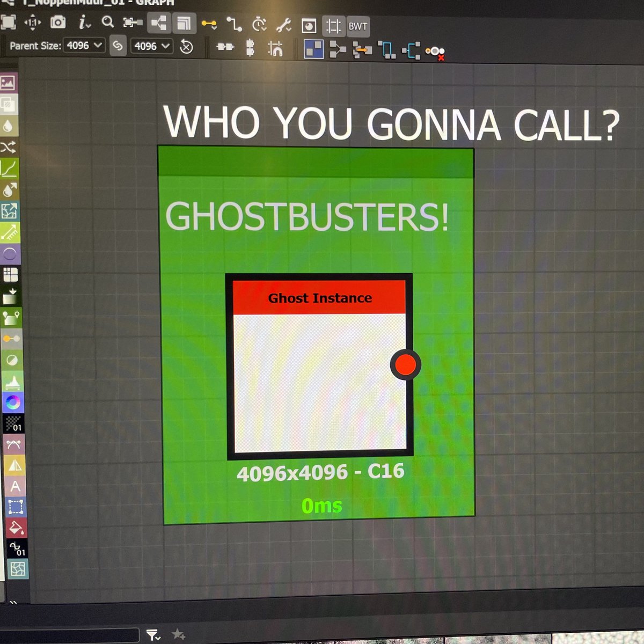Add a Directional Blur node from sidebar
The width and height of the screenshot is (644, 644).
pyautogui.click(x=9, y=190)
